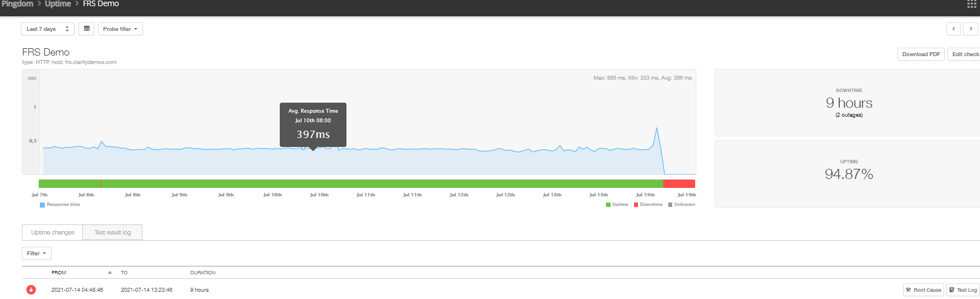Viewport: 980px width, 299px height.
Task: Open the apps grid menu icon
Action: 972,4
